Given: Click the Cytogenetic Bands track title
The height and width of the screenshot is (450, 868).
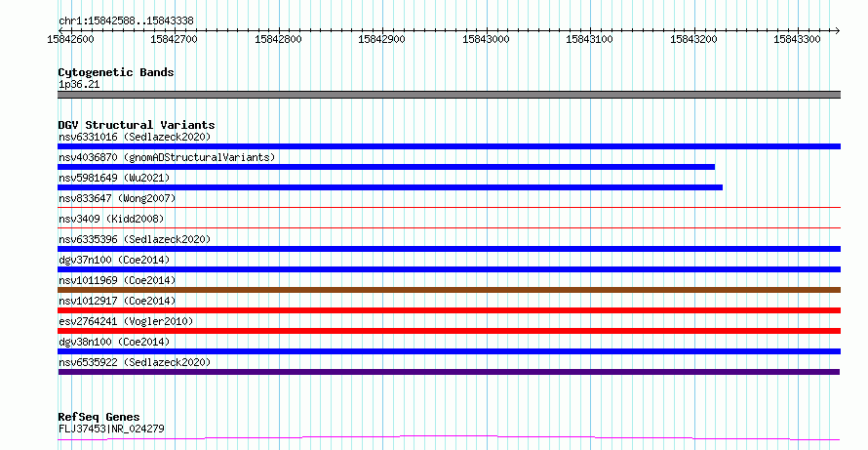Looking at the screenshot, I should click(x=116, y=72).
